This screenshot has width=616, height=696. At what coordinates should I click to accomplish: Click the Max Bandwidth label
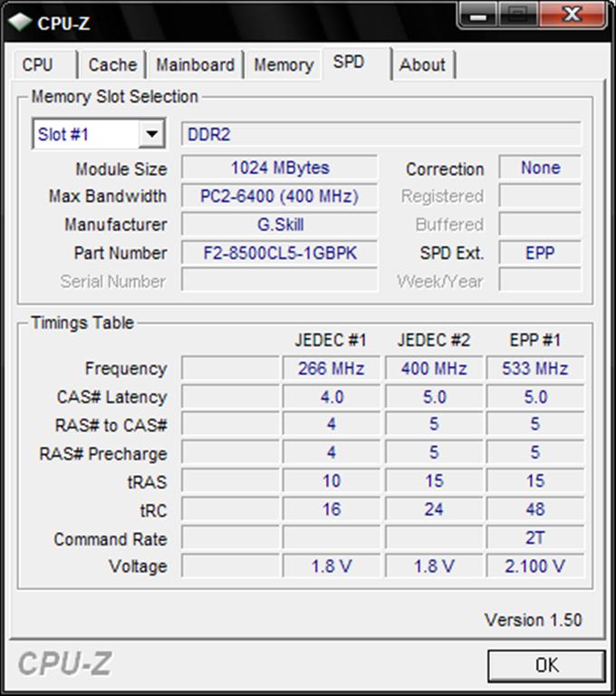pos(108,196)
